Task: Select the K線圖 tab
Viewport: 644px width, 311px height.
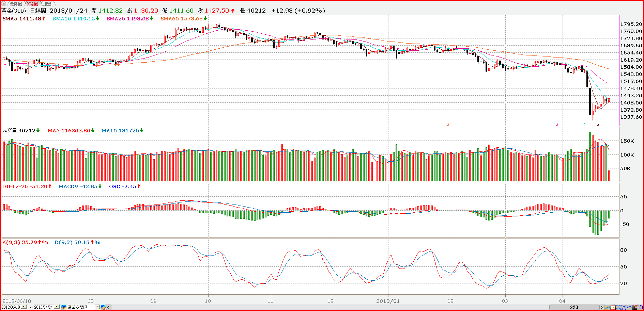Action: (x=33, y=4)
